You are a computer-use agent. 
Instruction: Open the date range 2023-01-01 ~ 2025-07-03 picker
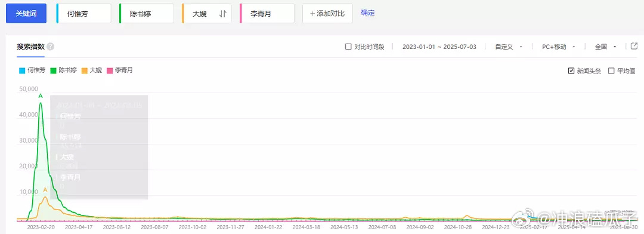tap(439, 47)
